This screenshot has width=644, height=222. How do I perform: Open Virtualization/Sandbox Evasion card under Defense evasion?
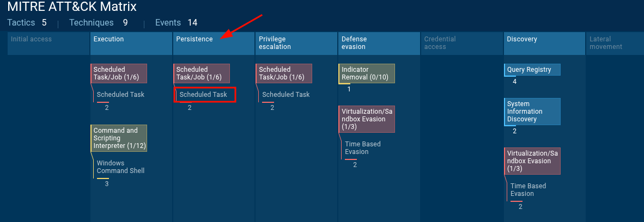pyautogui.click(x=367, y=119)
